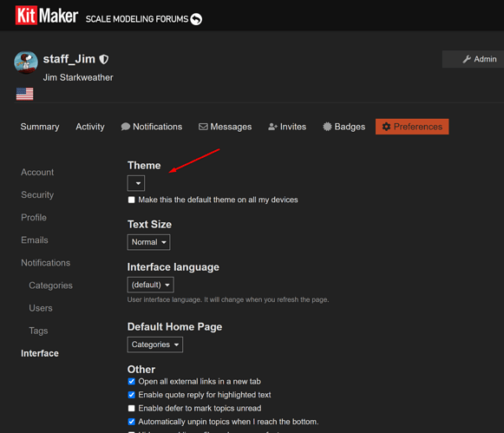504x433 pixels.
Task: Enable default theme on all my devices checkbox
Action: point(132,200)
